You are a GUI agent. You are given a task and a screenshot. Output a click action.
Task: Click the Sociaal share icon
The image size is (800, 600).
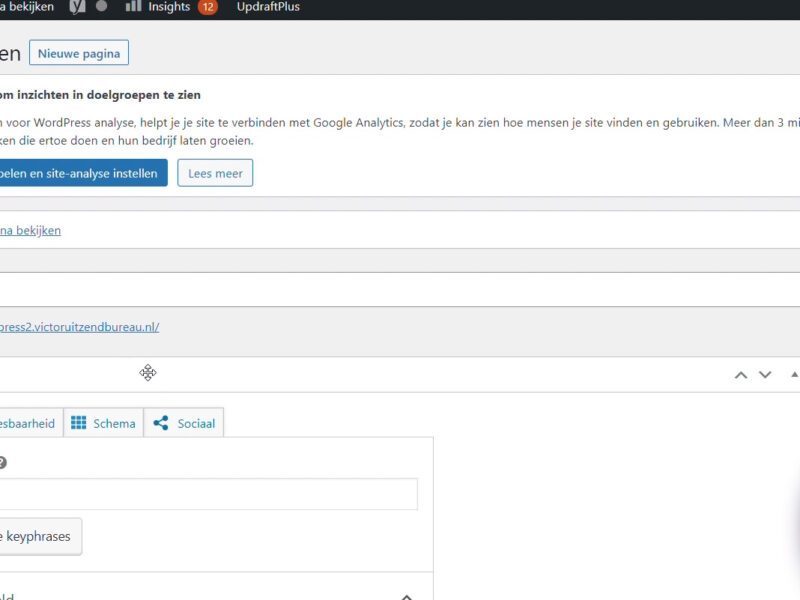click(x=161, y=423)
